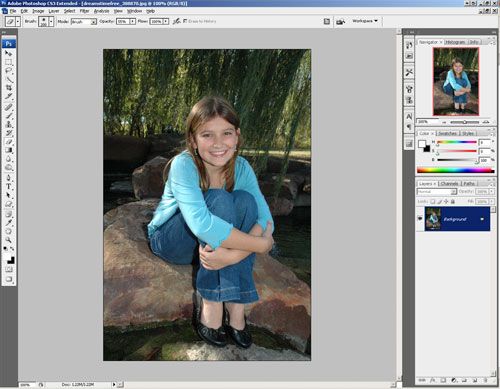Open the Filter menu
Viewport: 500px width, 389px height.
(84, 11)
